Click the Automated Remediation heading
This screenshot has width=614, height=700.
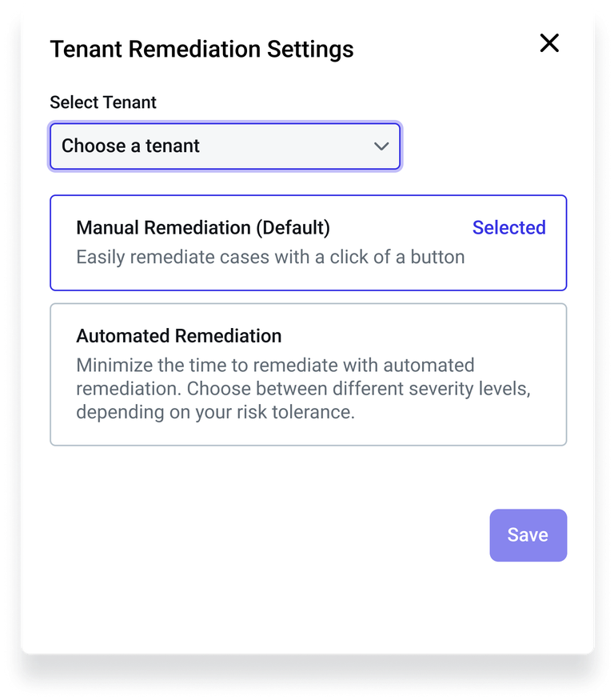point(177,336)
